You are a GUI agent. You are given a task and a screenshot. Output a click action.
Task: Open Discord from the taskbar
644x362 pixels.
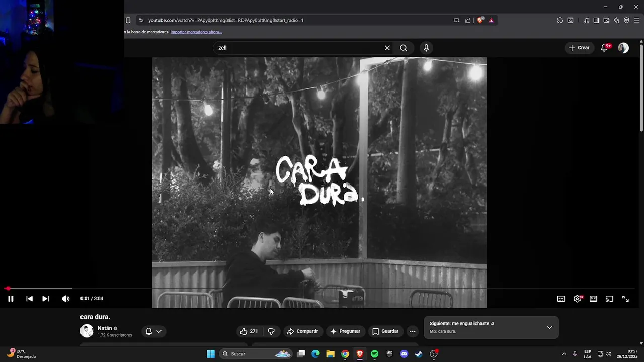tap(404, 354)
